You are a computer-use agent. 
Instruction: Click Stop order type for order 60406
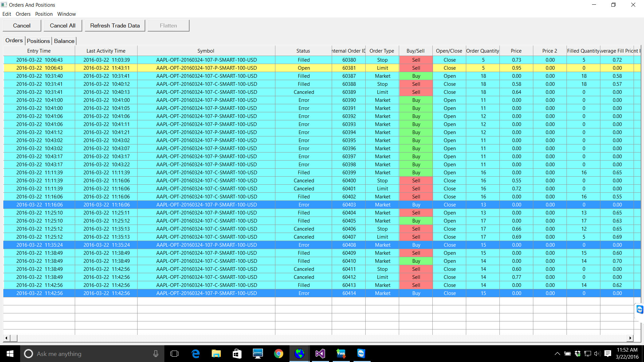pos(382,229)
